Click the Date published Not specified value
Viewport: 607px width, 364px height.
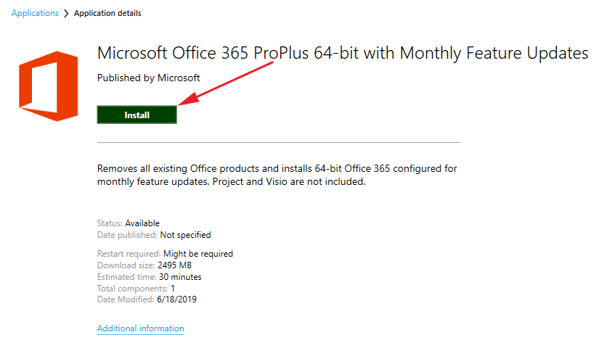pos(185,235)
